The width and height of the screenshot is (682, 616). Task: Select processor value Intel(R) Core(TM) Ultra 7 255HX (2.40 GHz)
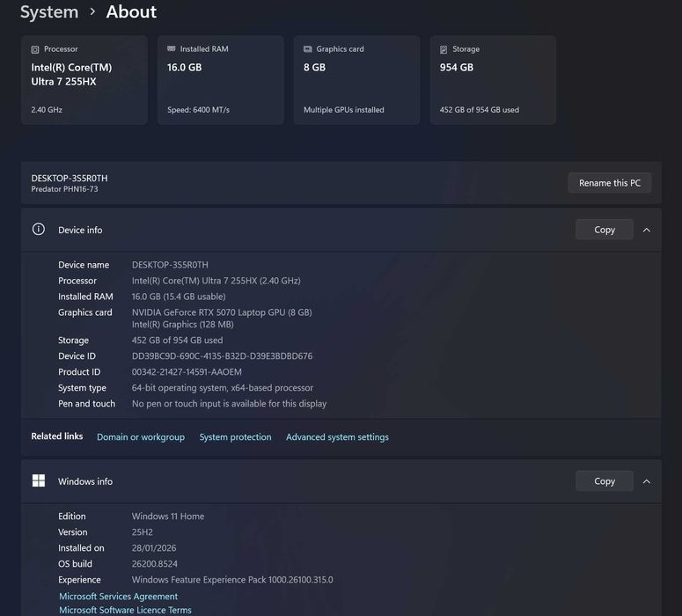(216, 281)
